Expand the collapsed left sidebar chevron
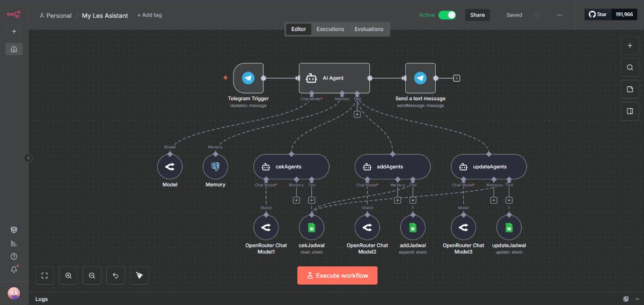Image resolution: width=644 pixels, height=305 pixels. pyautogui.click(x=28, y=158)
